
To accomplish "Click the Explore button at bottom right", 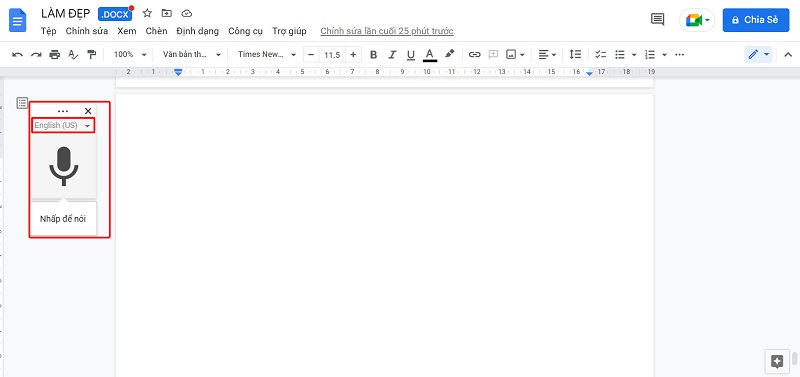I will (777, 362).
